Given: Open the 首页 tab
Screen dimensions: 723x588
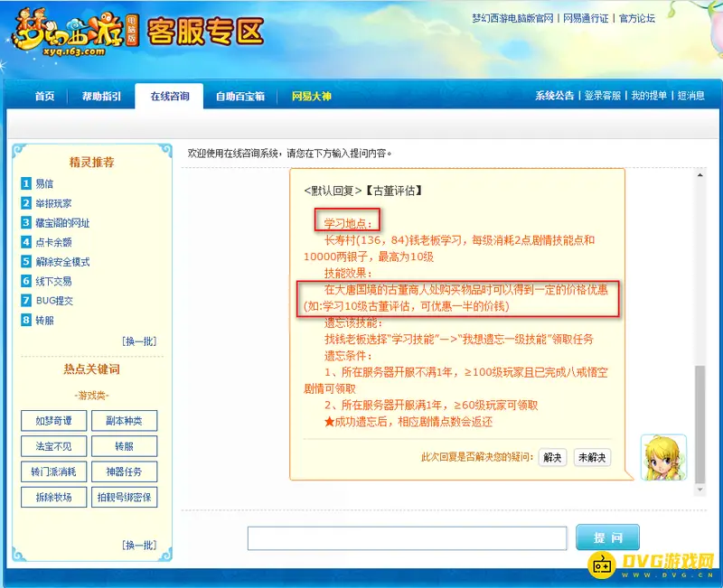Looking at the screenshot, I should coord(44,96).
